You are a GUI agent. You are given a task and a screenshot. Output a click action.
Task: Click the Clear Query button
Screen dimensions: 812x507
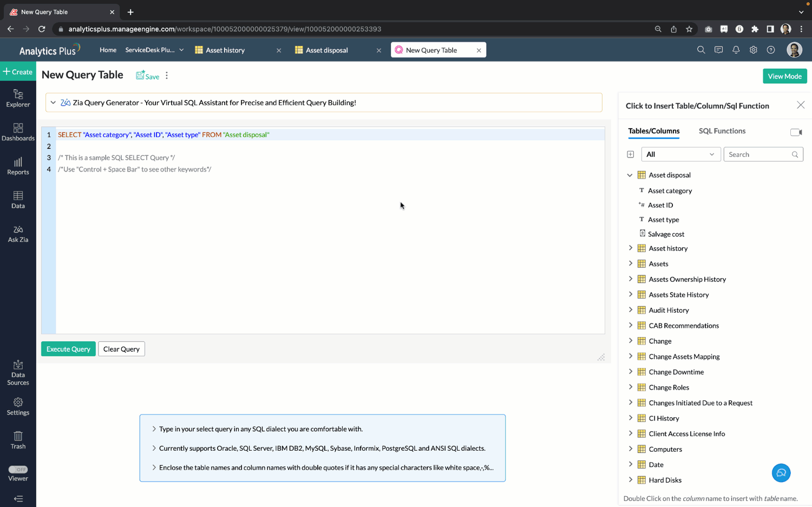[121, 349]
